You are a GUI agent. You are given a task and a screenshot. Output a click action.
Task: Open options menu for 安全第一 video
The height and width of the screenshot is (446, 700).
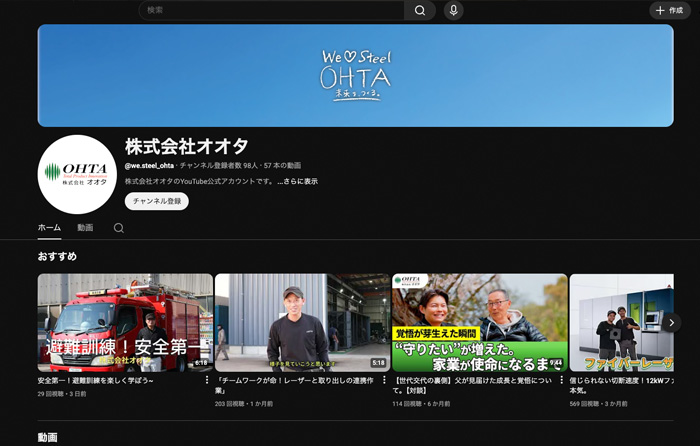click(x=207, y=380)
